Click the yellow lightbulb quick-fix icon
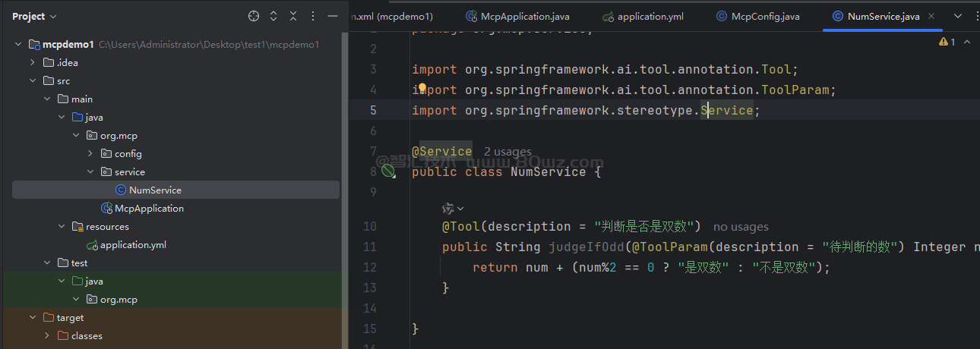Screen dimensions: 980x349 422,89
